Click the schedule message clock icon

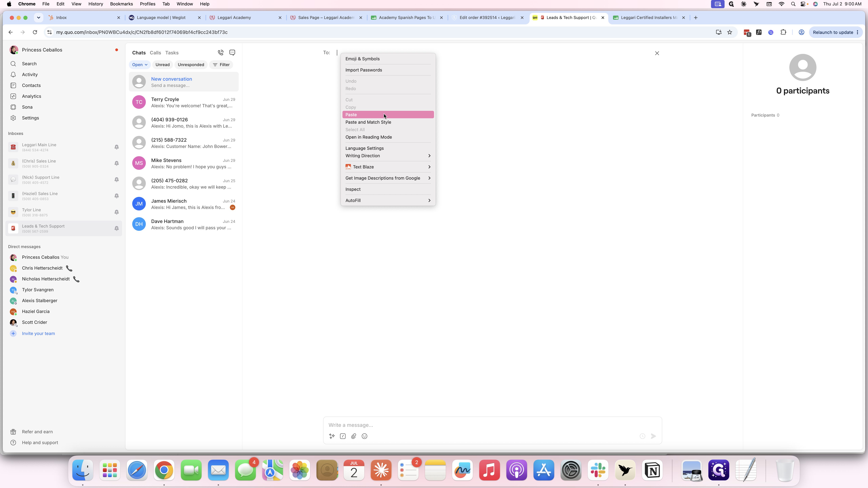(x=642, y=436)
